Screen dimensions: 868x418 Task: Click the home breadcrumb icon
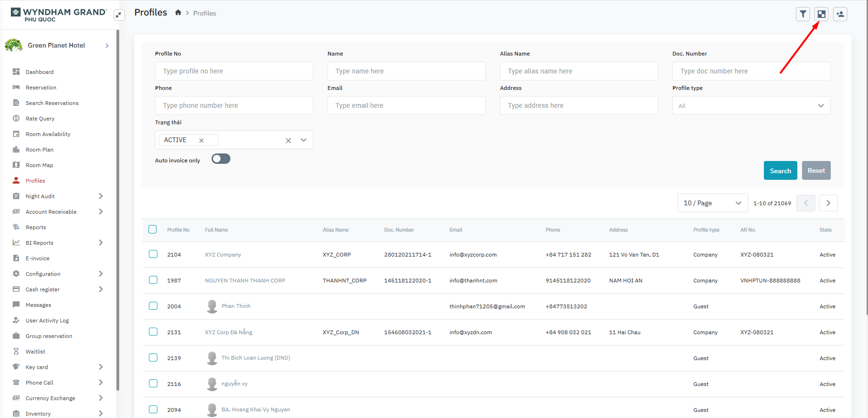point(178,13)
